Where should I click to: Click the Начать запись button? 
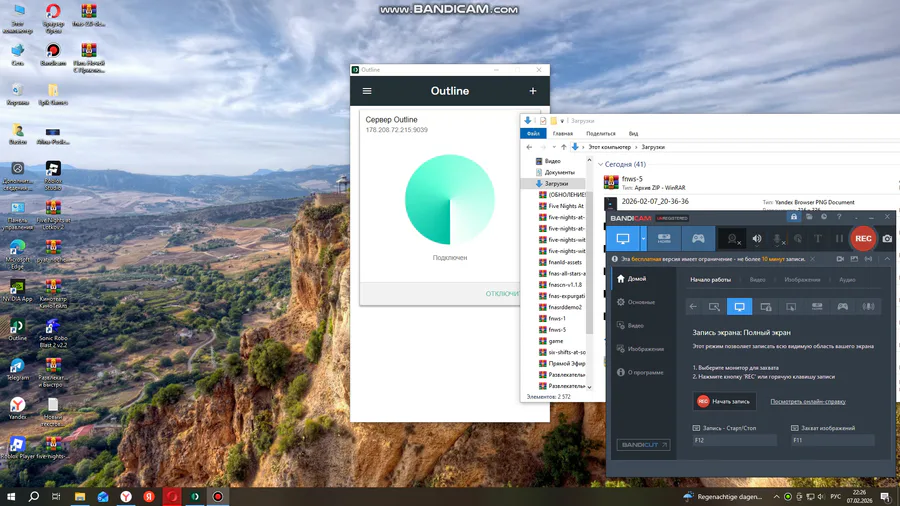click(724, 402)
